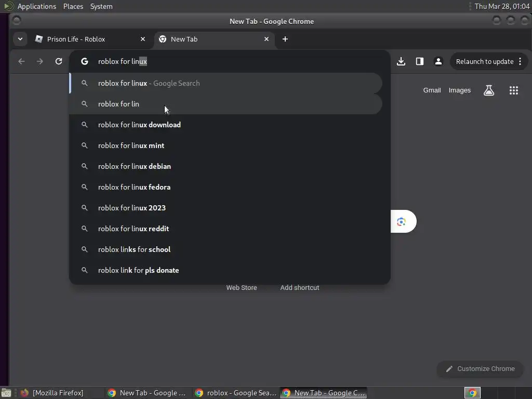Open the Web Store shortcut
Viewport: 532px width, 399px height.
(242, 288)
